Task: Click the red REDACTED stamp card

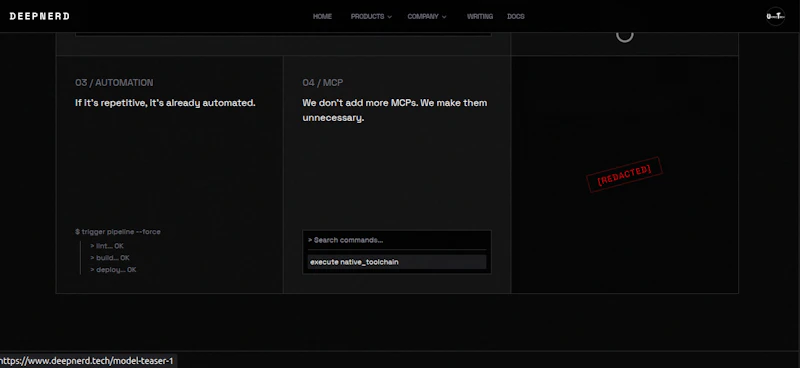Action: (x=624, y=174)
